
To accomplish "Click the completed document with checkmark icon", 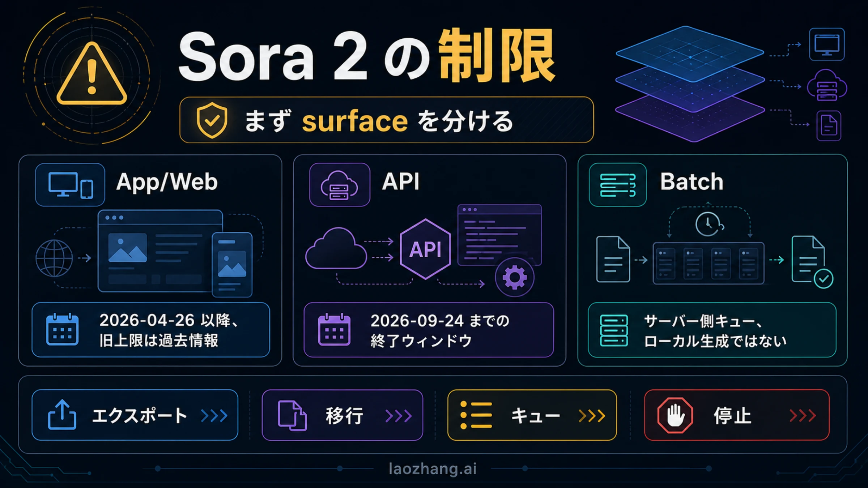I will tap(812, 262).
